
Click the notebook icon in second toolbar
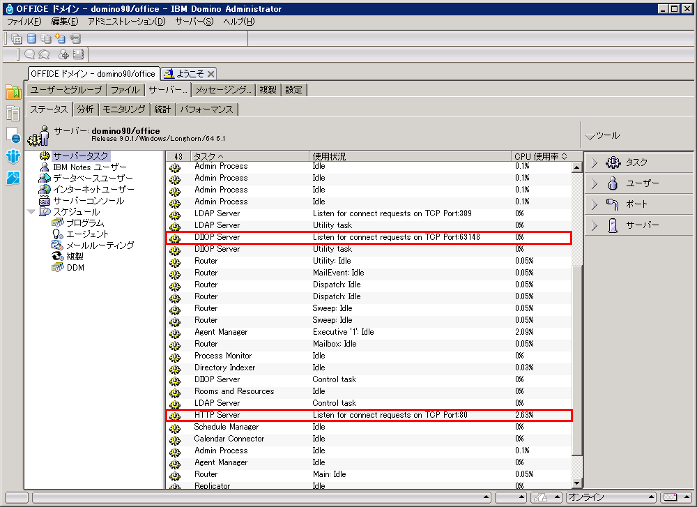79,55
